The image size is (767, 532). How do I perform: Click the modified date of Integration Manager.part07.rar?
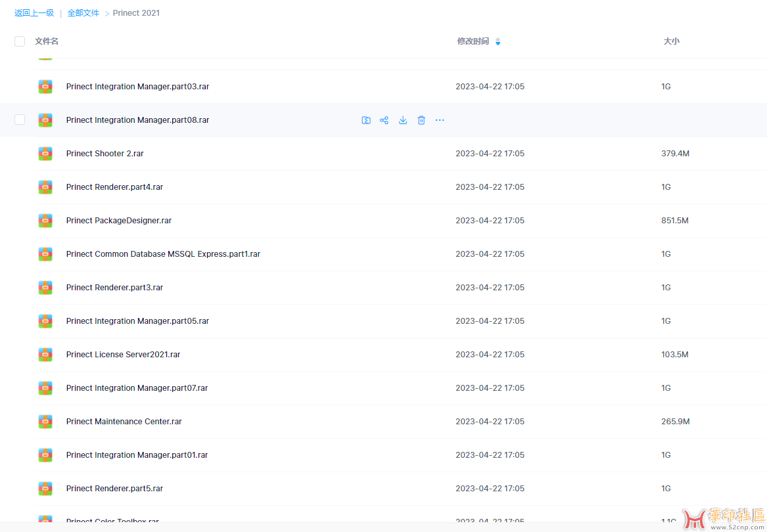[490, 388]
